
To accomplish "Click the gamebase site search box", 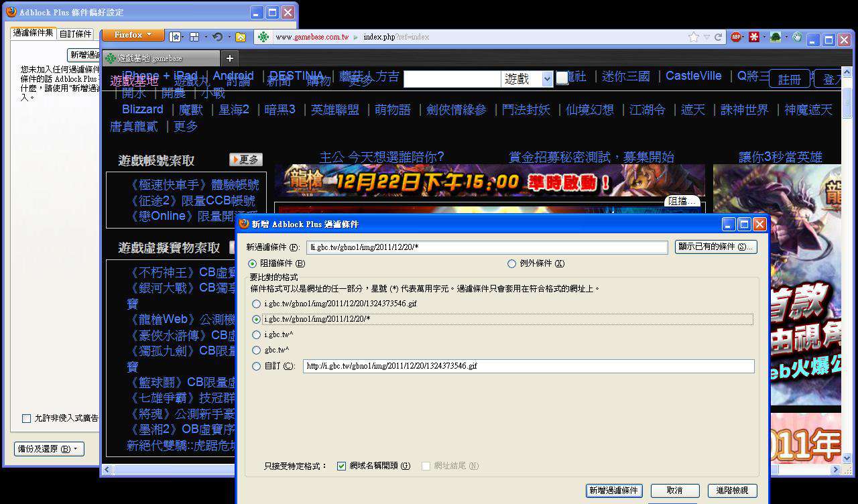I will coord(452,79).
